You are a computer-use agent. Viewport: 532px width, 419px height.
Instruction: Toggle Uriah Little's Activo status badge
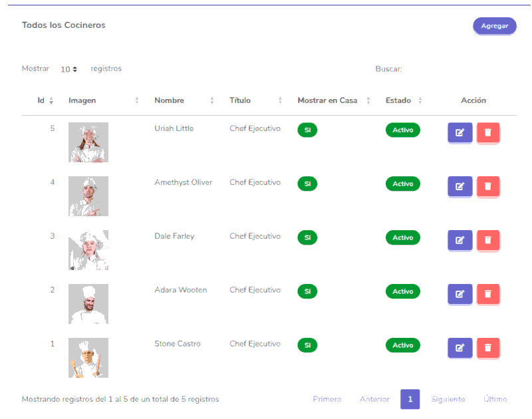point(402,130)
